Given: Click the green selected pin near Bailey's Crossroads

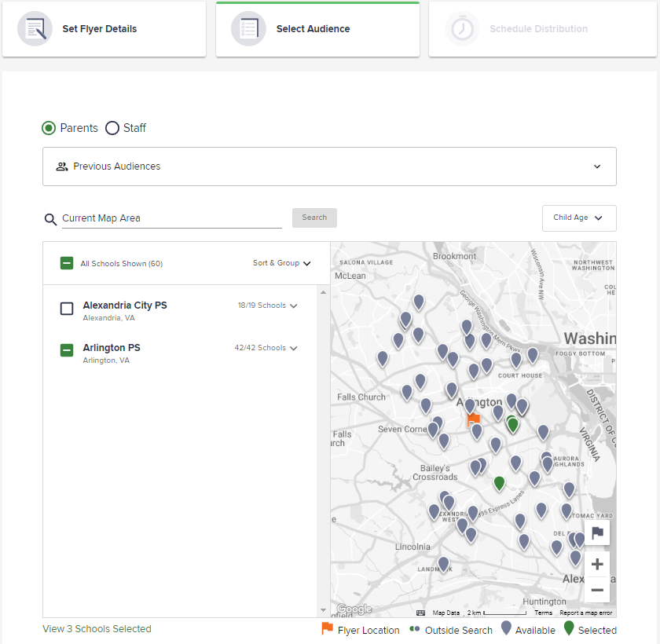Looking at the screenshot, I should coord(499,483).
